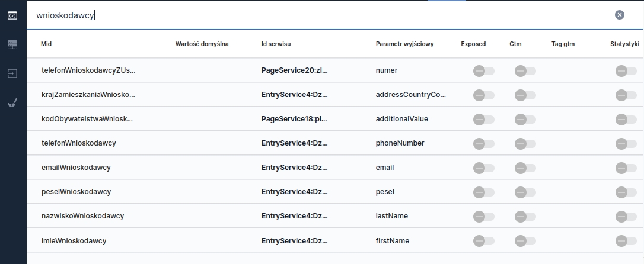Open the variables (x) sidebar icon
The width and height of the screenshot is (644, 264).
point(12,15)
